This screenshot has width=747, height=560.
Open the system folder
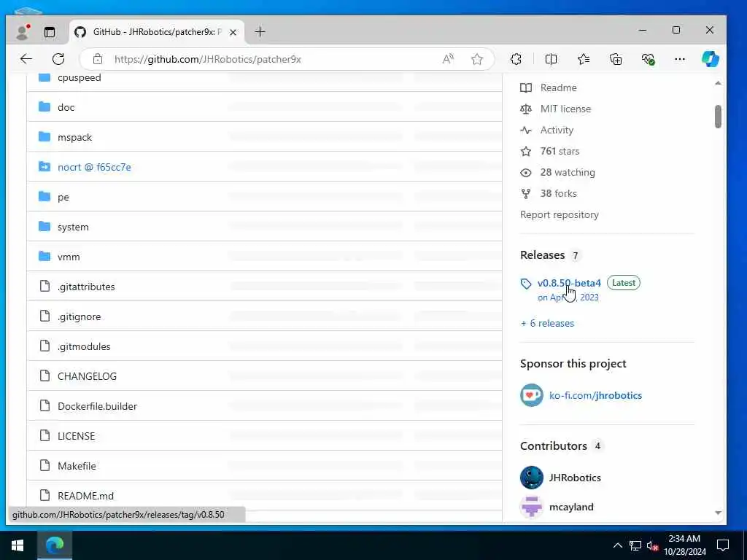pos(73,227)
